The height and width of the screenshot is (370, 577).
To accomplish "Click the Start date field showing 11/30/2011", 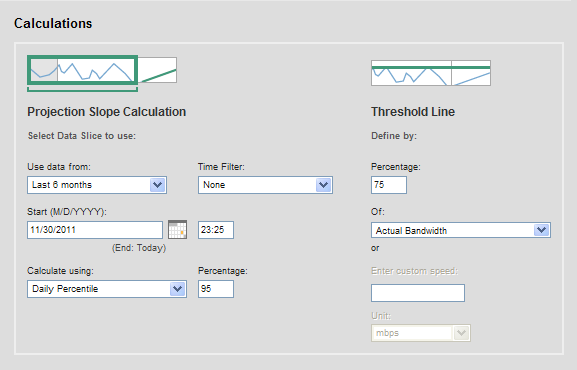I will tap(95, 230).
